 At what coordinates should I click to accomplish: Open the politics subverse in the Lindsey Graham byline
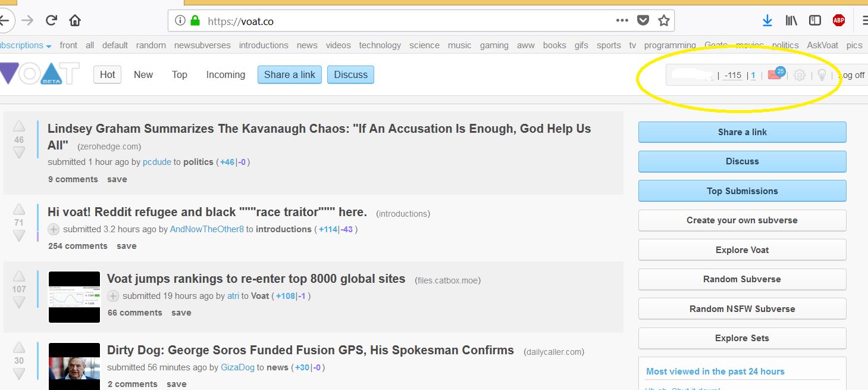[x=198, y=162]
